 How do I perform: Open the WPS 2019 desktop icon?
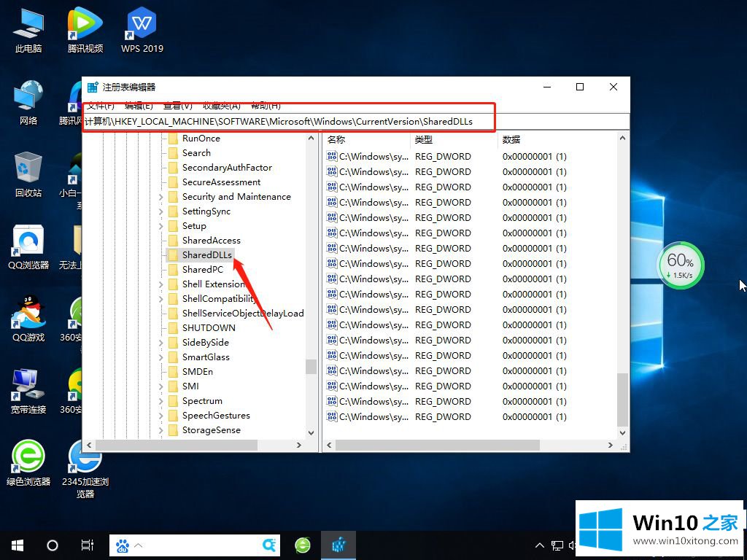142,26
